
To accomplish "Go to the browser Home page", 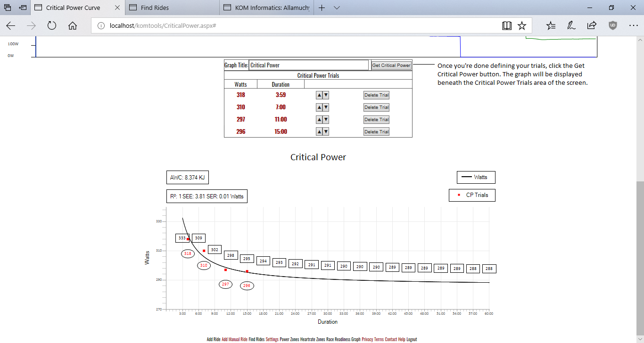I will point(73,26).
